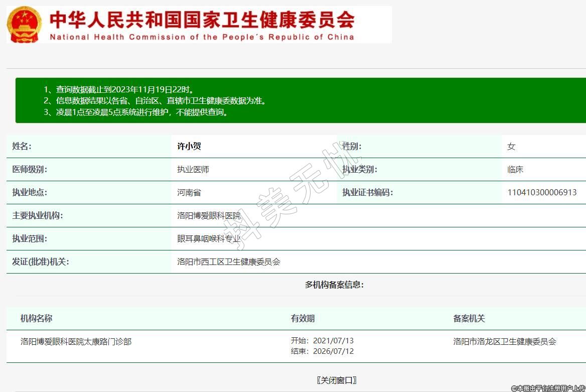Click the 多机构备案信息 section heading
This screenshot has width=586, height=392.
(x=334, y=285)
